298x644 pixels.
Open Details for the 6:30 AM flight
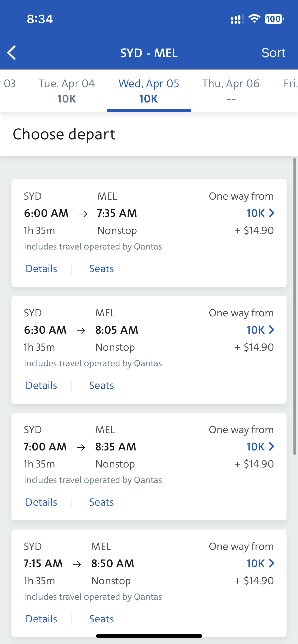[x=41, y=386]
